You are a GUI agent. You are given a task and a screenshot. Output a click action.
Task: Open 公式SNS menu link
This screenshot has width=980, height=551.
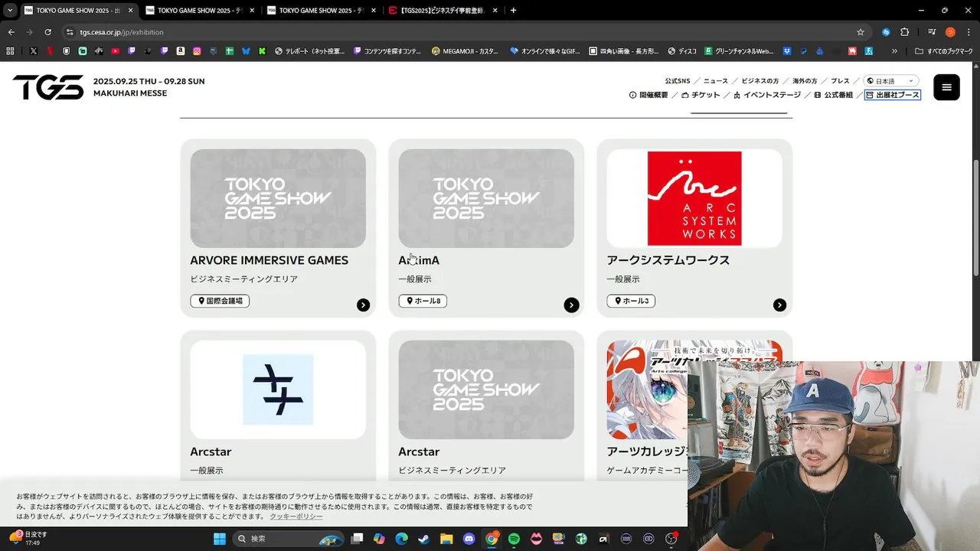tap(678, 81)
